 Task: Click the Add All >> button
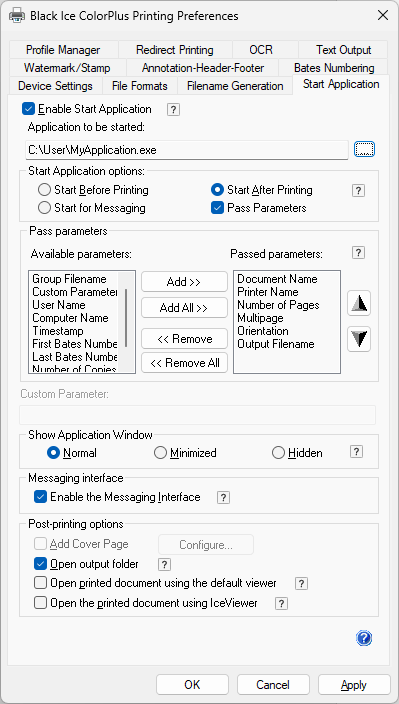pyautogui.click(x=184, y=308)
